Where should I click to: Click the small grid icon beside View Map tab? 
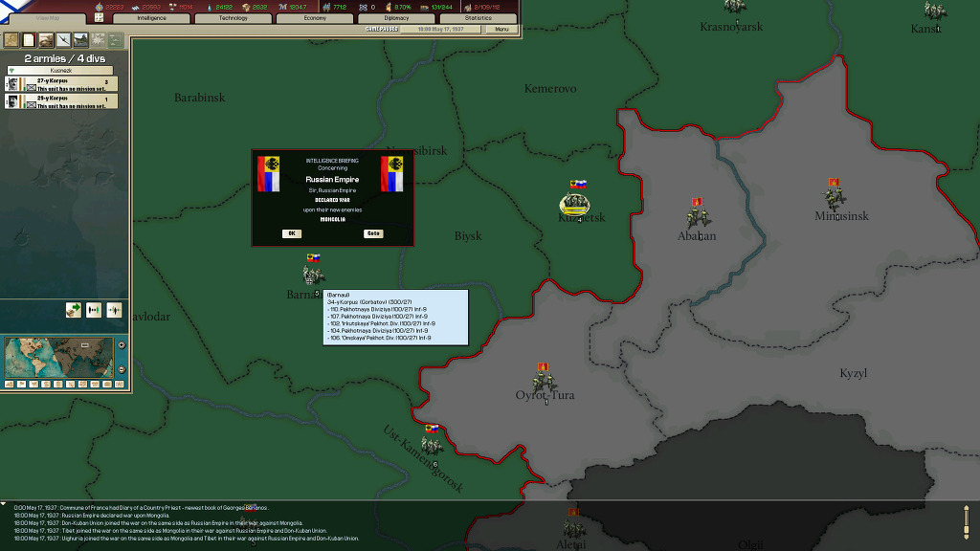[x=99, y=17]
